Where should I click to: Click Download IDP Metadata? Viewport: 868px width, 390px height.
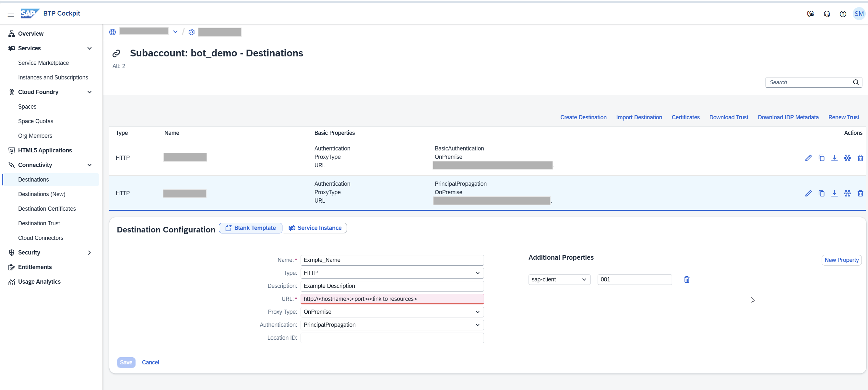[x=788, y=117]
